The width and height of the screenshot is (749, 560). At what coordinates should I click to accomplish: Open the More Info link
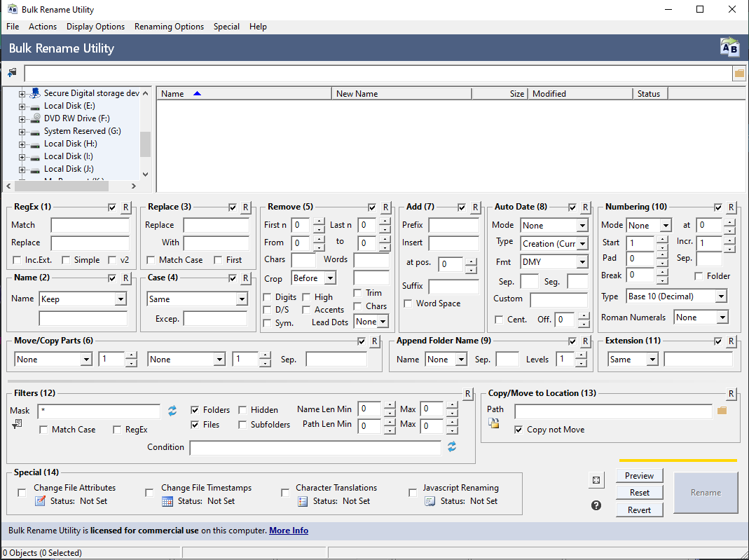(x=289, y=531)
